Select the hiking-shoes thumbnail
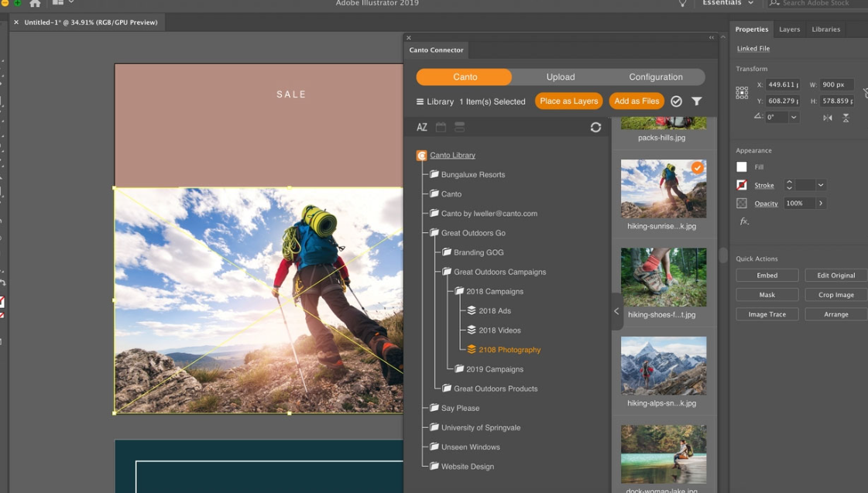This screenshot has height=493, width=868. point(663,277)
